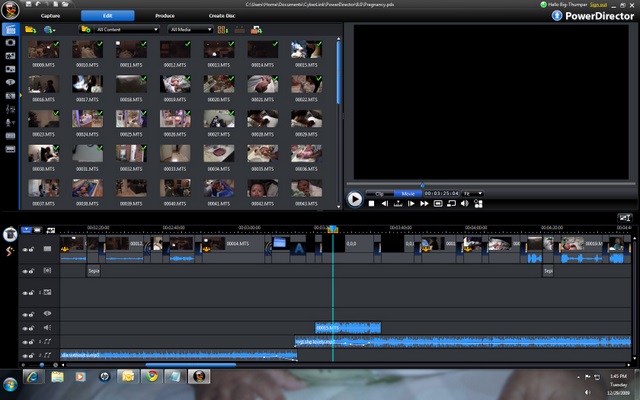Click the Stop button in preview
The image size is (640, 400).
(x=371, y=203)
